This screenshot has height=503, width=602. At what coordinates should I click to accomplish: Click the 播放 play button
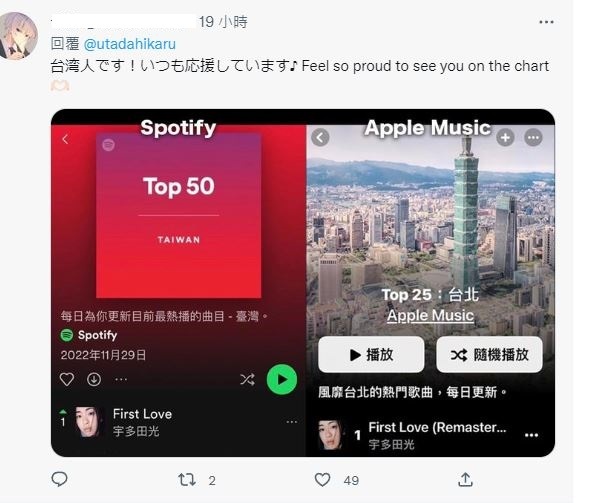coord(371,354)
